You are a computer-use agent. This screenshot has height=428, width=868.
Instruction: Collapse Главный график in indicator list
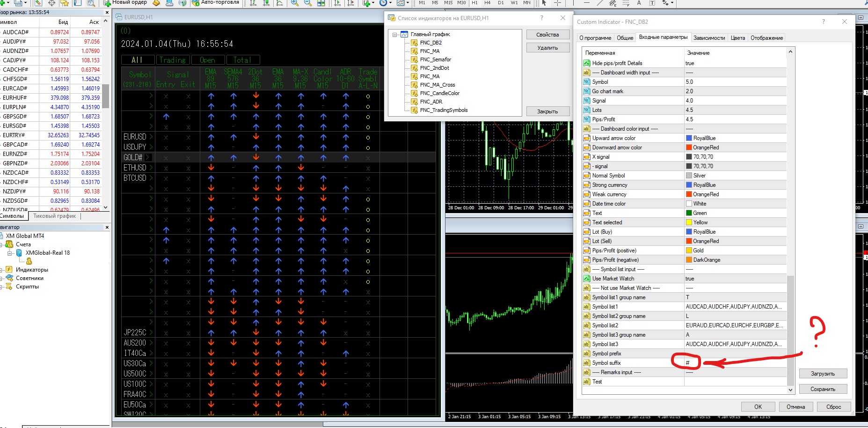pyautogui.click(x=395, y=35)
